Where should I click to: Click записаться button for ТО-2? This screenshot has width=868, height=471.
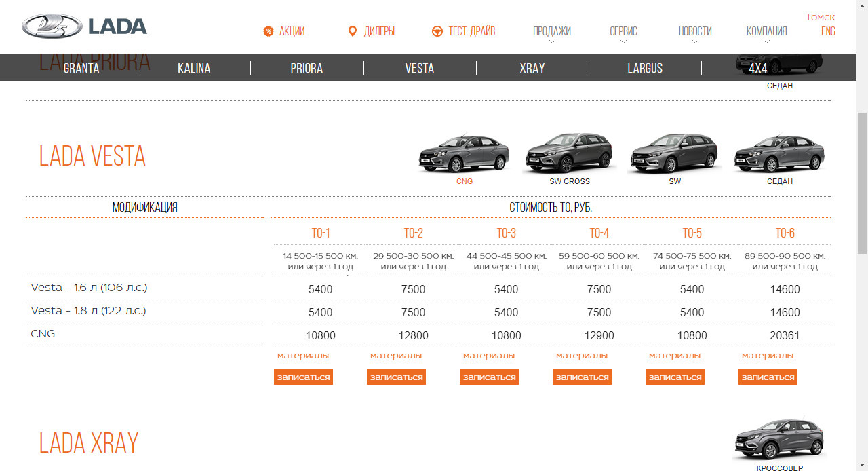pos(396,377)
